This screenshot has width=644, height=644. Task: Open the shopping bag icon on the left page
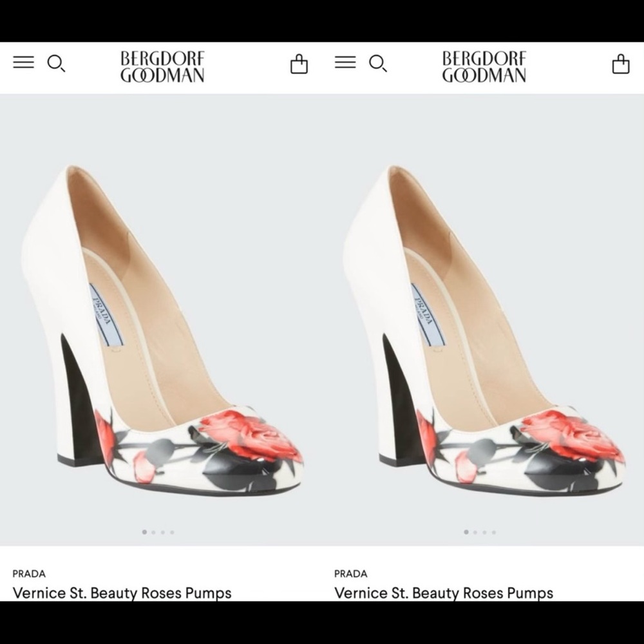299,64
